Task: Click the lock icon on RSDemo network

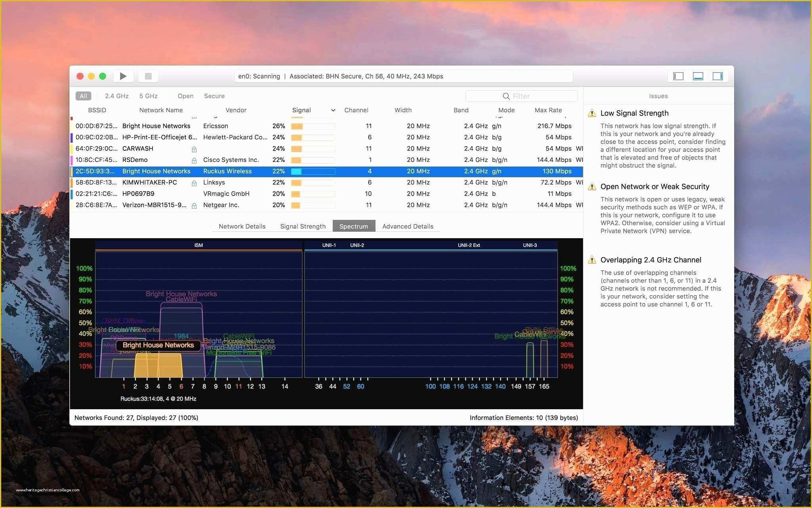Action: click(x=193, y=160)
